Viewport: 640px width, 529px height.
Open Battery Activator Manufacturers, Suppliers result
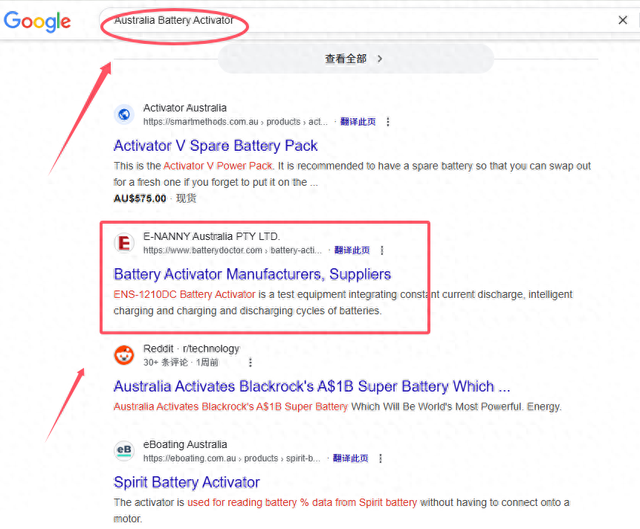(x=252, y=274)
